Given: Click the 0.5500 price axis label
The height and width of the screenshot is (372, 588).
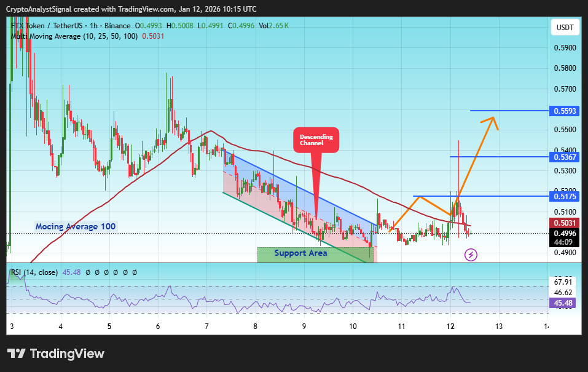Looking at the screenshot, I should [565, 130].
